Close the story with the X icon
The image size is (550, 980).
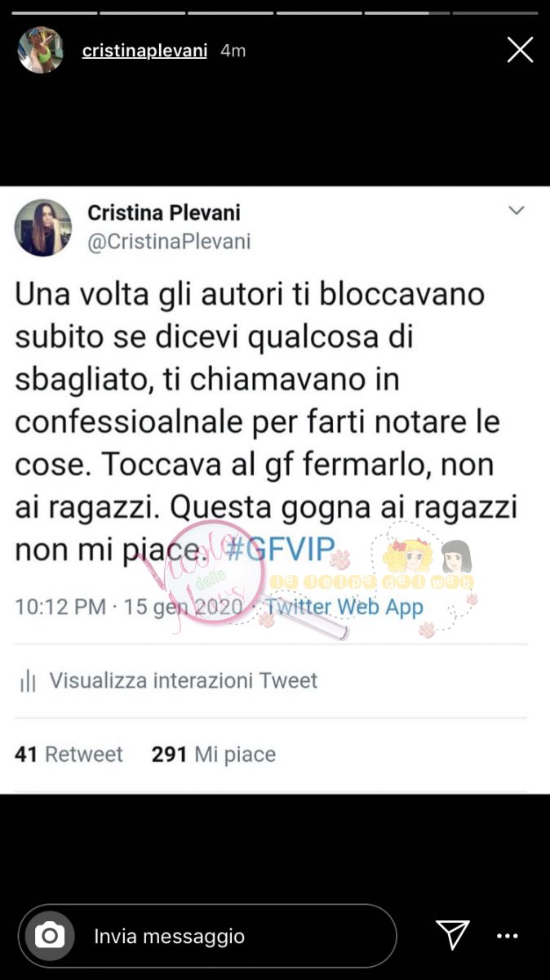[x=520, y=51]
